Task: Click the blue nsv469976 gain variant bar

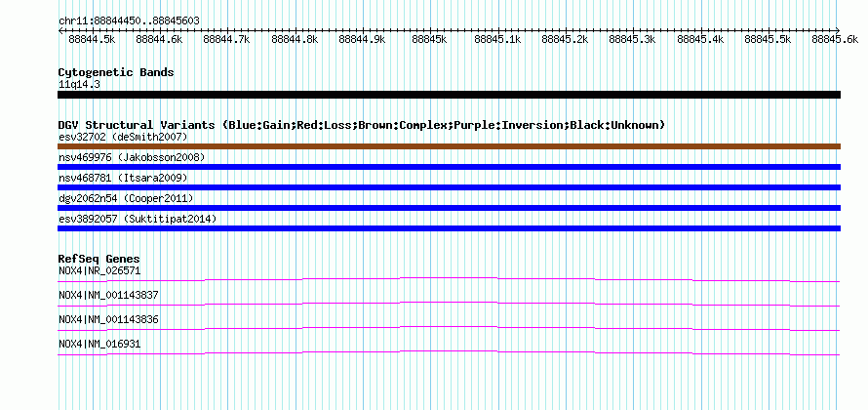Action: pyautogui.click(x=449, y=167)
